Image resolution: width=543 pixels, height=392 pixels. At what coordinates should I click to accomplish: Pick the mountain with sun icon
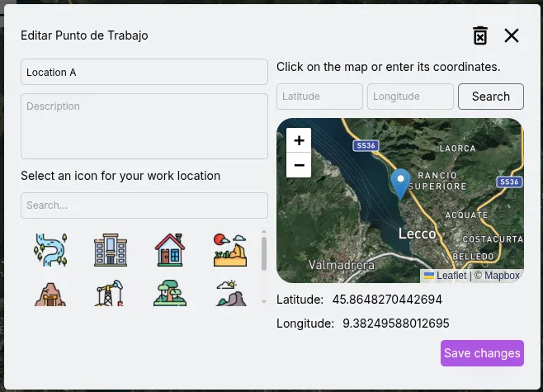(x=231, y=293)
